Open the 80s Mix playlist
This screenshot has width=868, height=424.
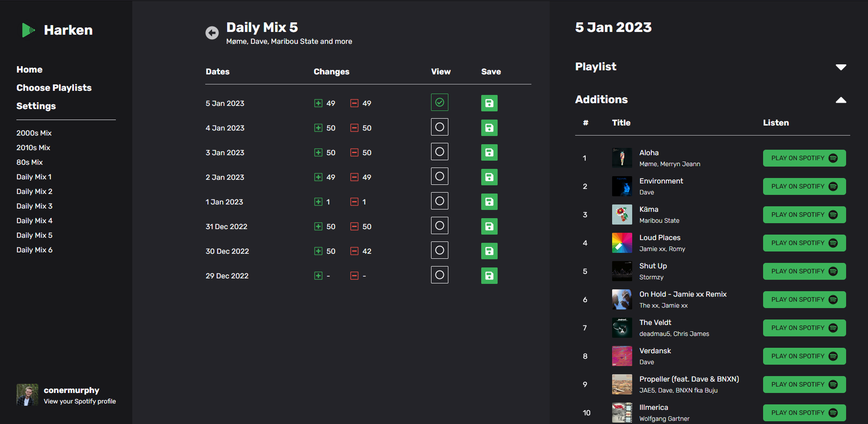coord(30,162)
